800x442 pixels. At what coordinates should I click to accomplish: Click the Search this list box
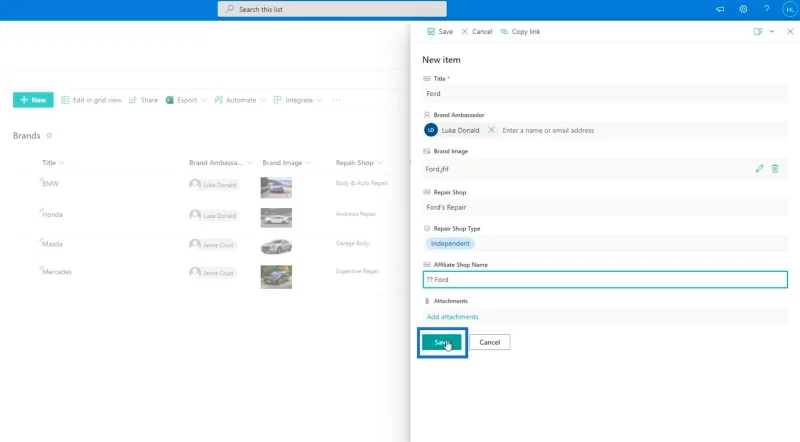[x=332, y=9]
